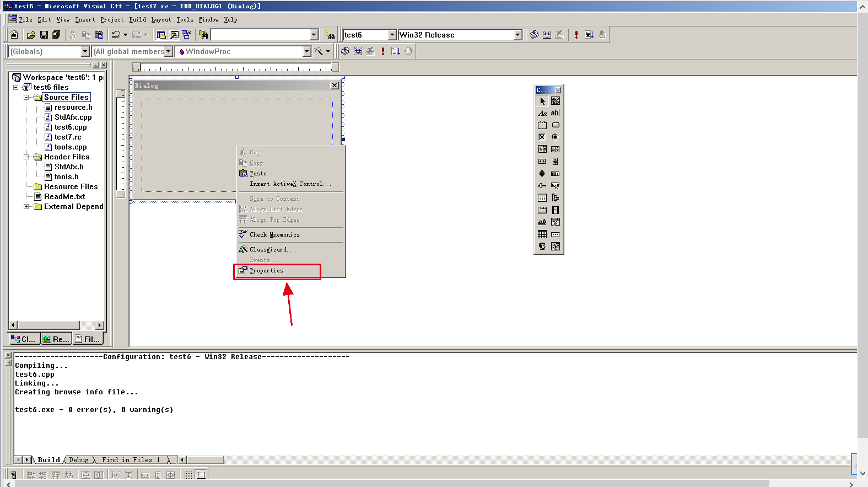The width and height of the screenshot is (868, 487).
Task: Select ReadMe.txt in file tree
Action: point(64,196)
